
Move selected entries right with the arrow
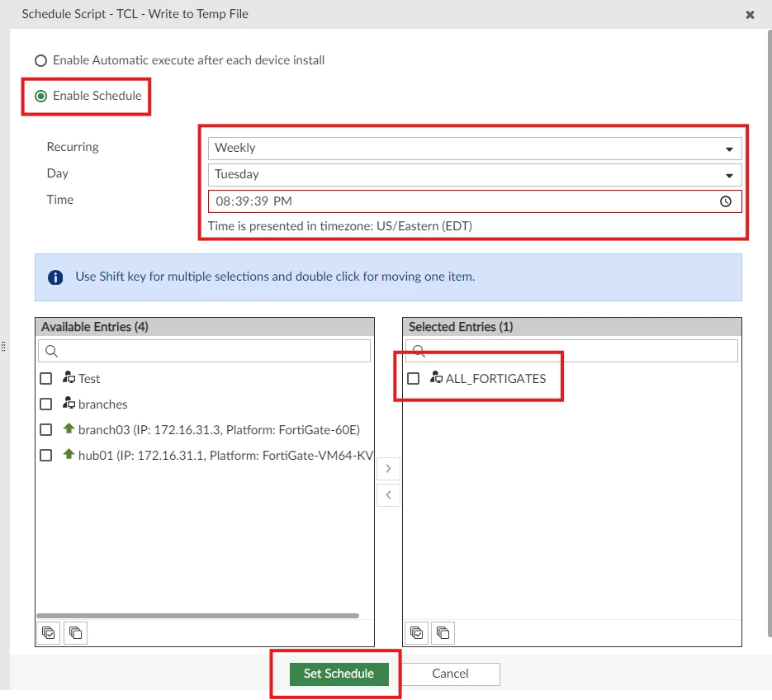(x=388, y=469)
